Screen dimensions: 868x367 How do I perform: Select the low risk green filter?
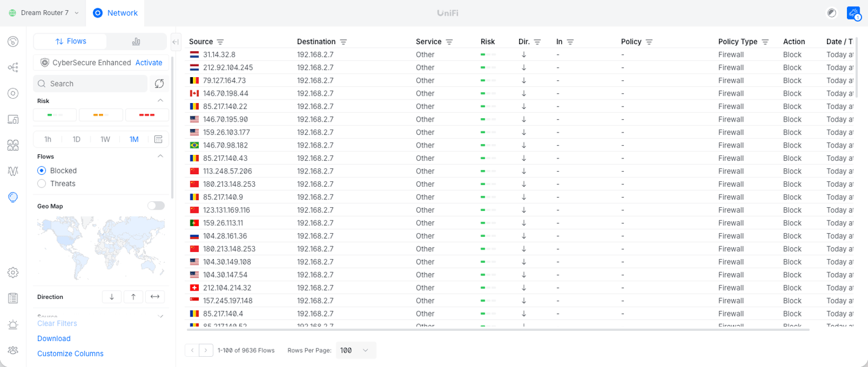pyautogui.click(x=55, y=114)
